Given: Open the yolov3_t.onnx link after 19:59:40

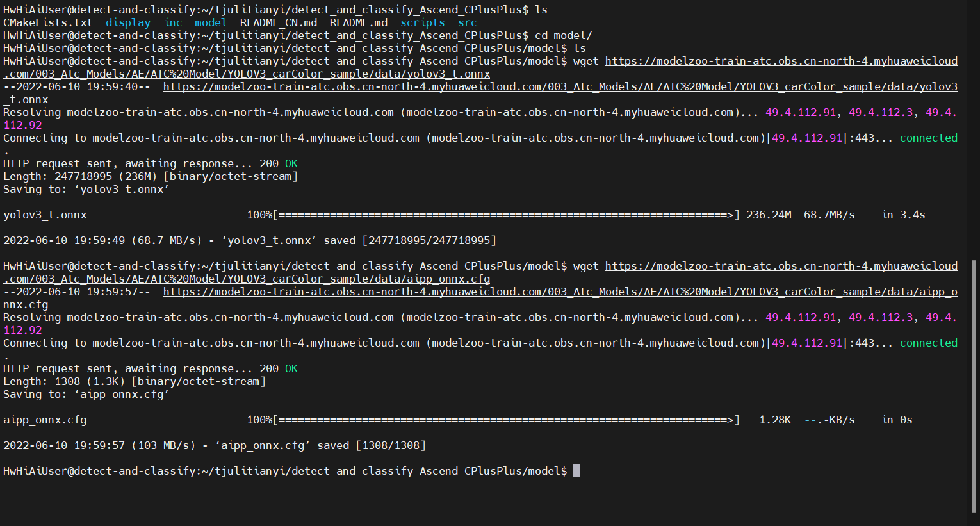Looking at the screenshot, I should pyautogui.click(x=560, y=87).
